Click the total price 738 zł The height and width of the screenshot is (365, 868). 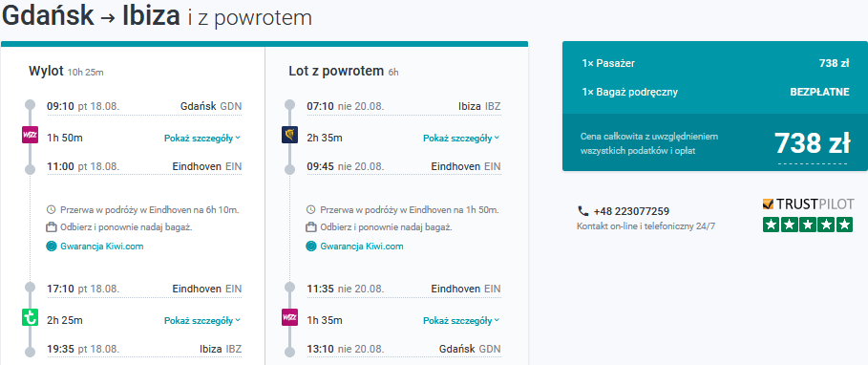tap(812, 143)
